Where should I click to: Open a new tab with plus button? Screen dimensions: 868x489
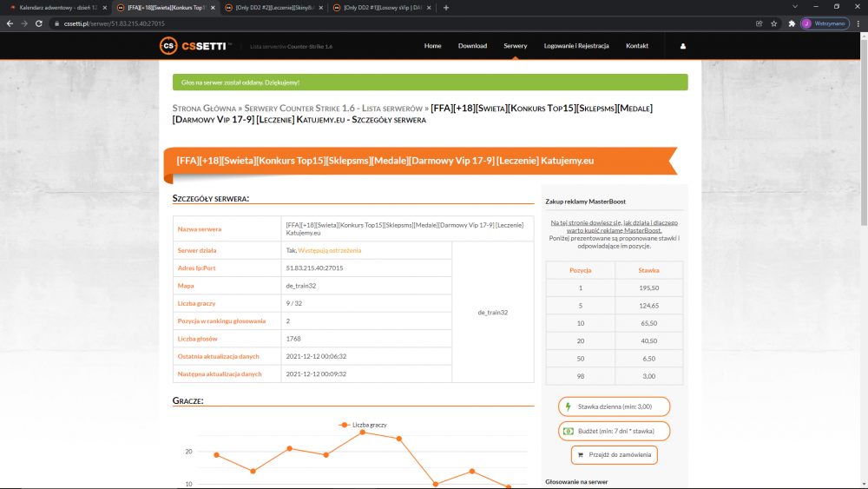446,8
